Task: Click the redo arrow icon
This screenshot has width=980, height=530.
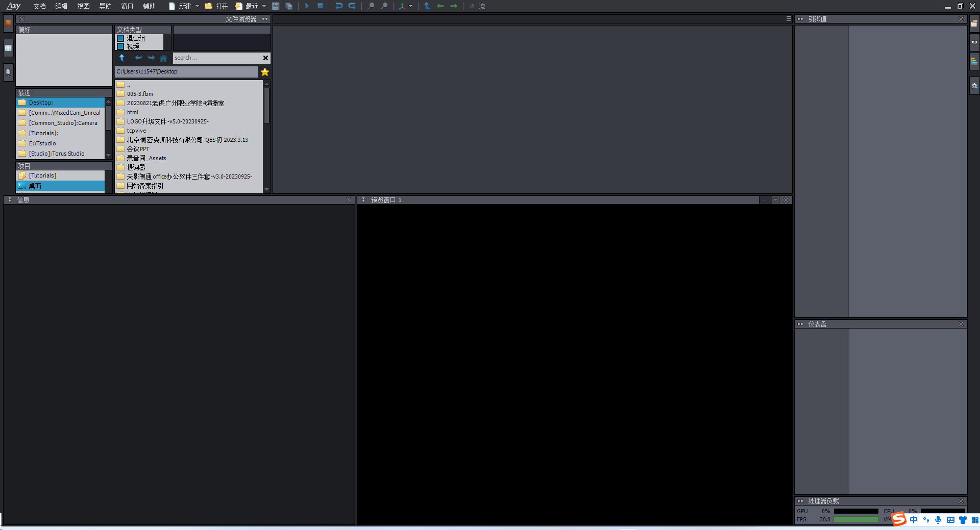Action: 352,6
